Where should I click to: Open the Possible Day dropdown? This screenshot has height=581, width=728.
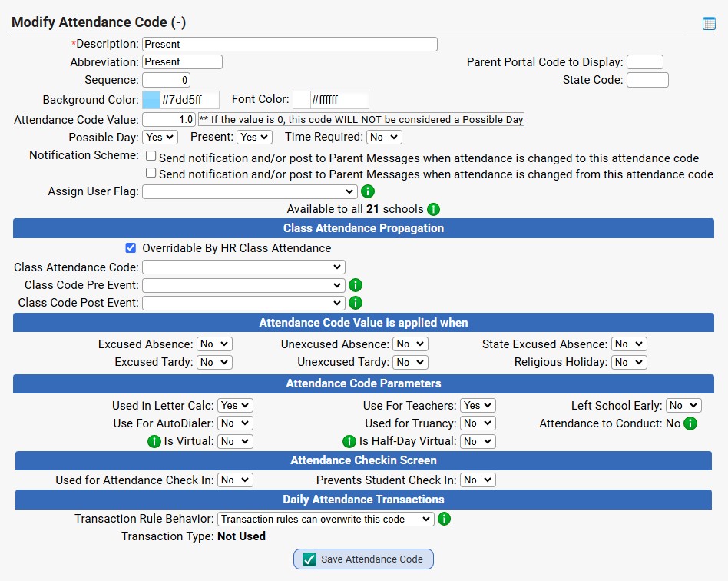coord(160,137)
